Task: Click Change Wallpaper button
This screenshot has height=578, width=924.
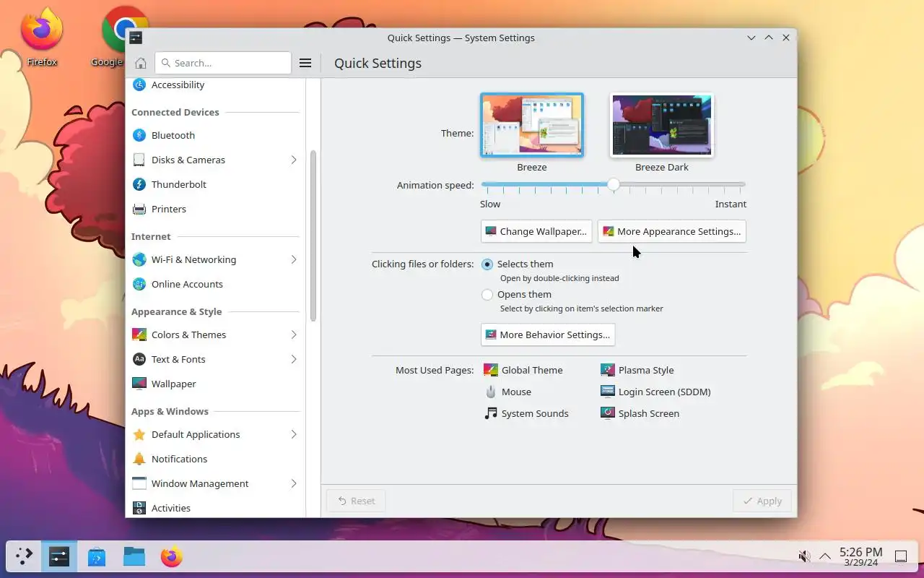Action: tap(536, 231)
